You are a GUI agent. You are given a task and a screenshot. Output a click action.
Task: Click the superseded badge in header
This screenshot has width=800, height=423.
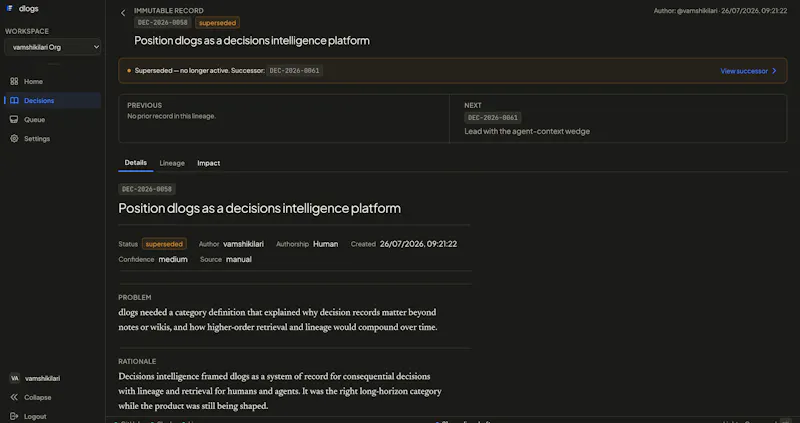pos(217,22)
